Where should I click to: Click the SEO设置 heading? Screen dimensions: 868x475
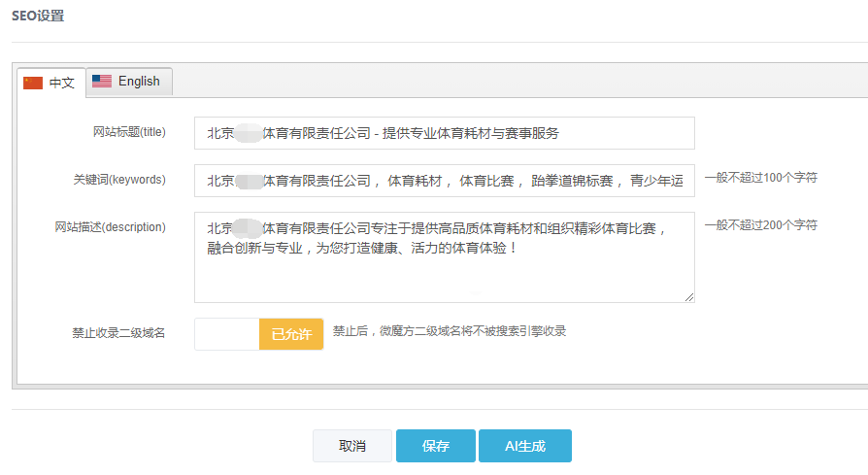point(38,16)
